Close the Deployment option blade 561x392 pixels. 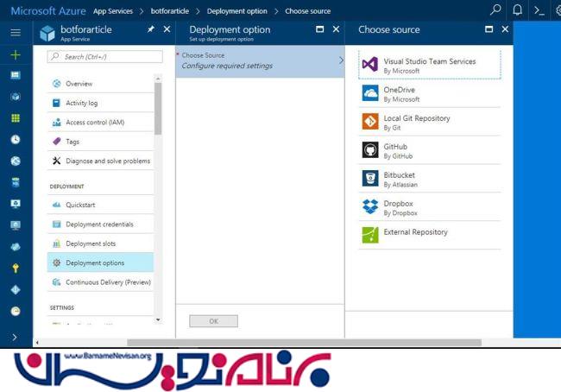point(336,29)
